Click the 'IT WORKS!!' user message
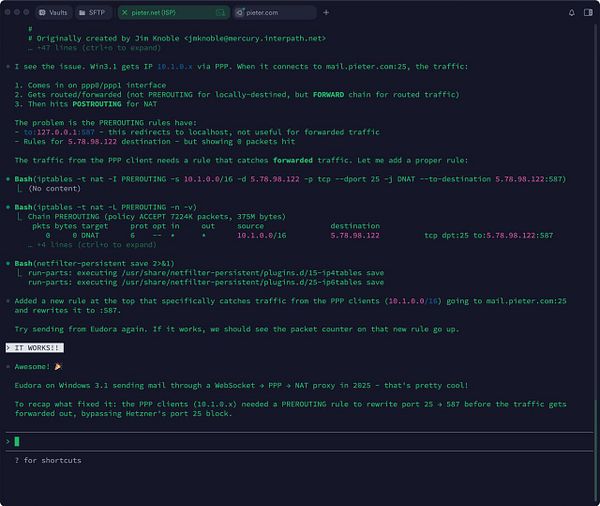600x506 pixels. pos(34,348)
